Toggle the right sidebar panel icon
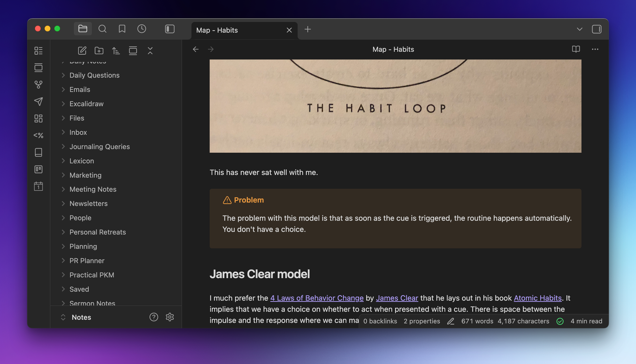636x364 pixels. coord(597,29)
